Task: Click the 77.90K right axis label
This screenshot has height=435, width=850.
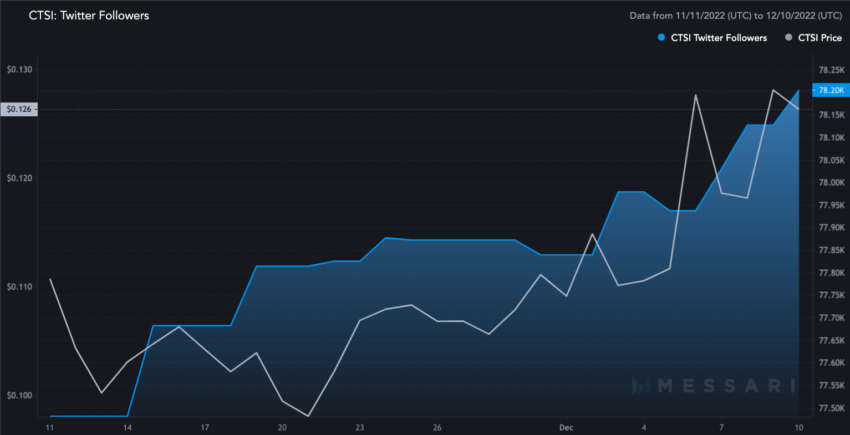Action: tap(830, 228)
